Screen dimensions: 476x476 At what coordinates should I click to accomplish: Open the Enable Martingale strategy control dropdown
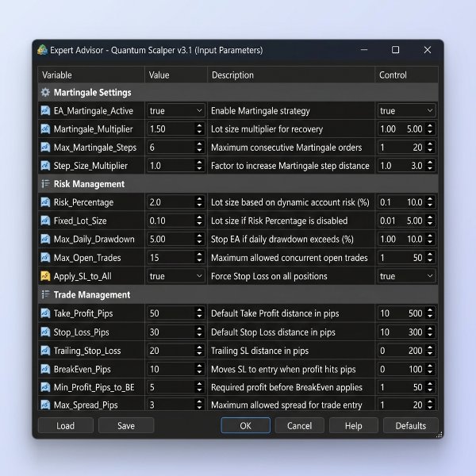pyautogui.click(x=406, y=111)
